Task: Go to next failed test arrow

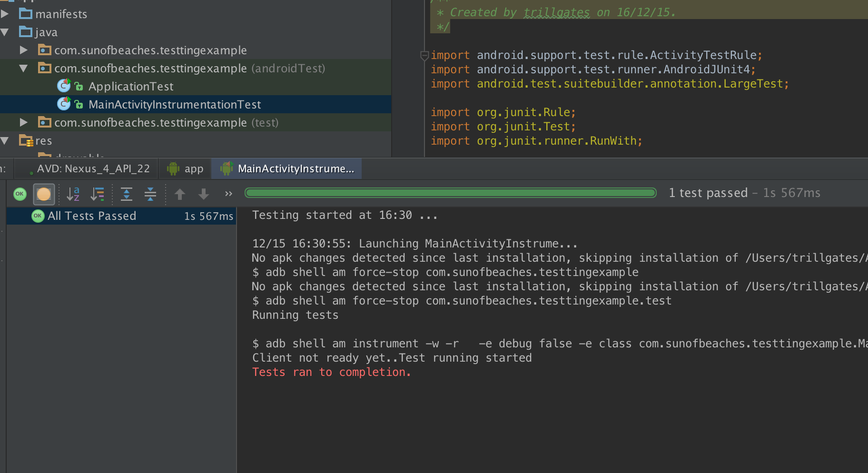Action: (x=204, y=194)
